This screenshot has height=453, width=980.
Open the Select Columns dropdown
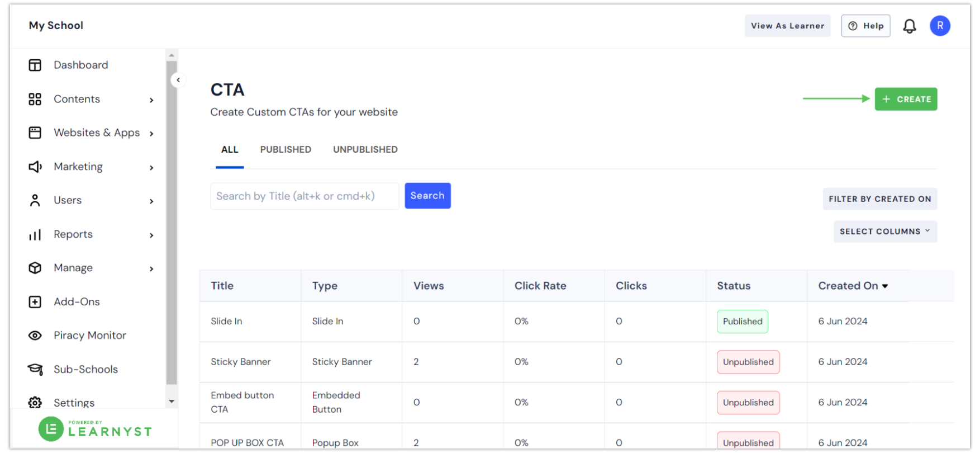(885, 232)
